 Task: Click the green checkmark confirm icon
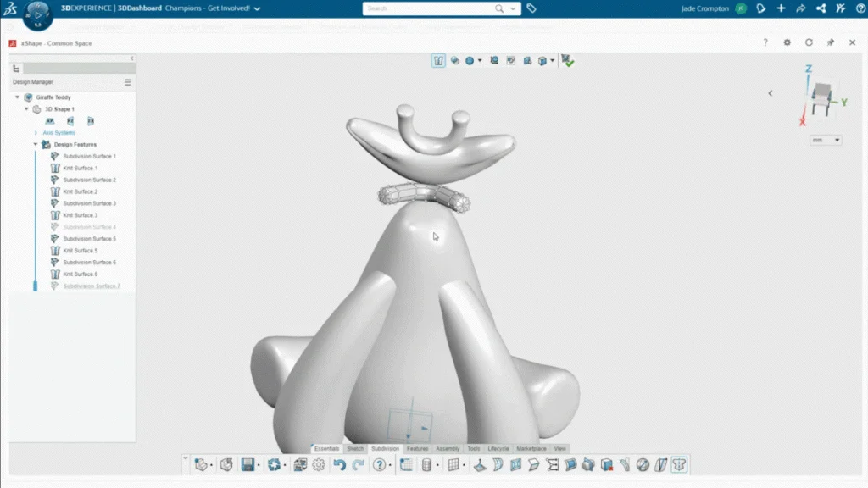pyautogui.click(x=568, y=61)
